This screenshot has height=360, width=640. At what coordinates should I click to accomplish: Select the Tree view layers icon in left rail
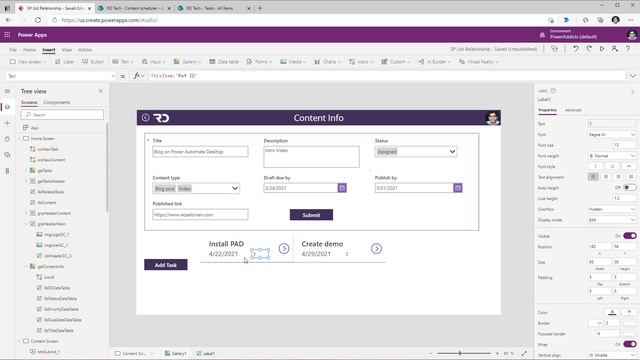coord(7,107)
